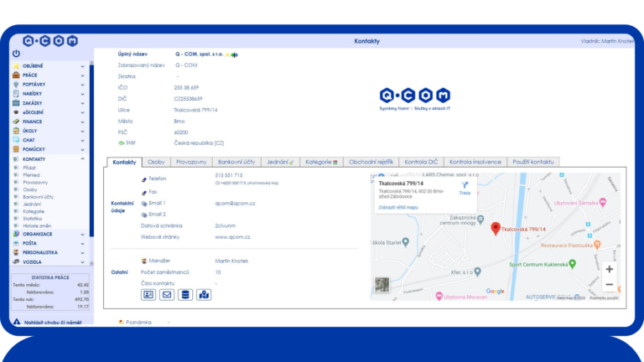Image resolution: width=644 pixels, height=362 pixels.
Task: Click the red map pin Tkalcovská 799/14
Action: pyautogui.click(x=496, y=228)
